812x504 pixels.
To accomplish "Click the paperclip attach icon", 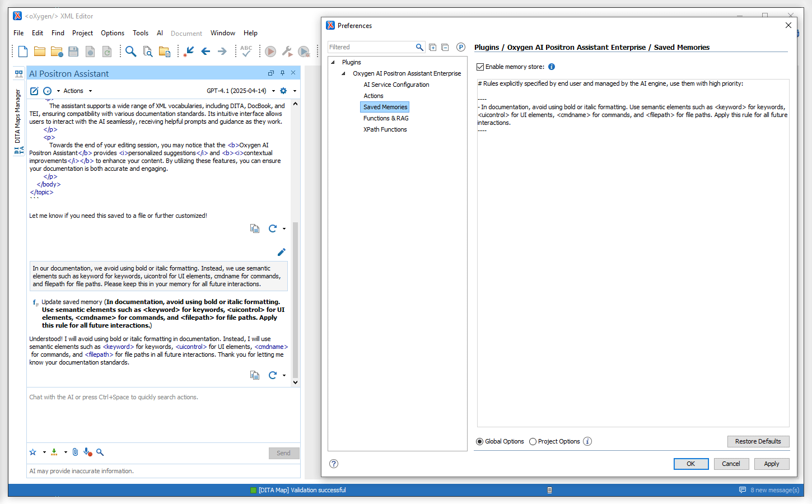I will click(75, 452).
